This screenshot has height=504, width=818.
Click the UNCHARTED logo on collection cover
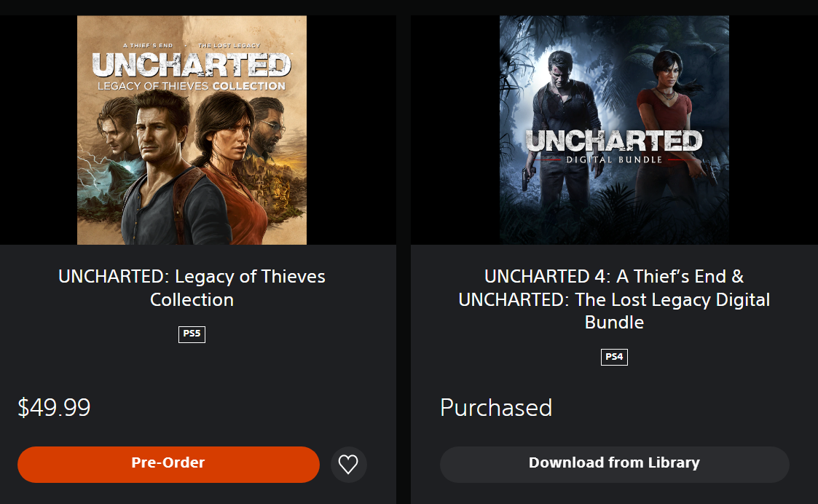click(192, 66)
